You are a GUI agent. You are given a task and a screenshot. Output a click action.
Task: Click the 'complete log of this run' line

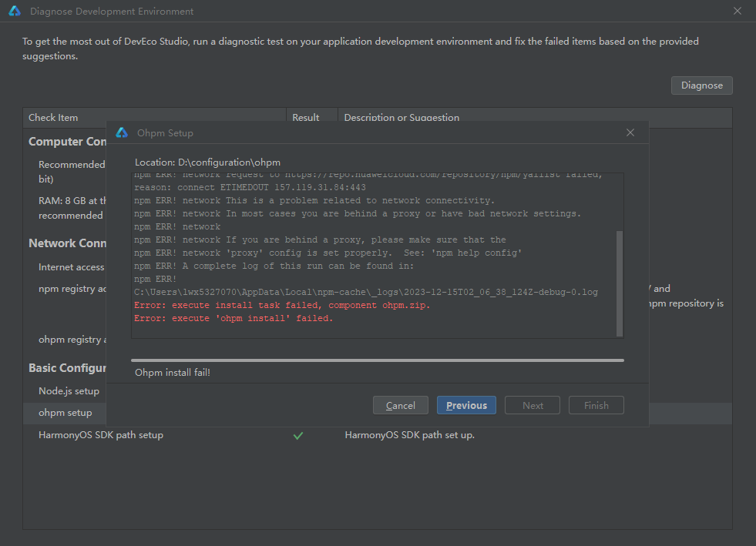coord(274,266)
